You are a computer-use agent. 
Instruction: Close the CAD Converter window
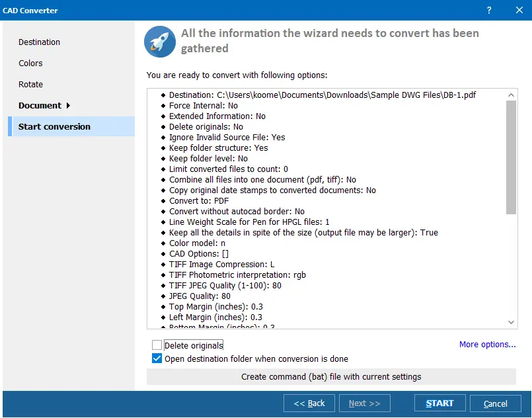[x=519, y=10]
